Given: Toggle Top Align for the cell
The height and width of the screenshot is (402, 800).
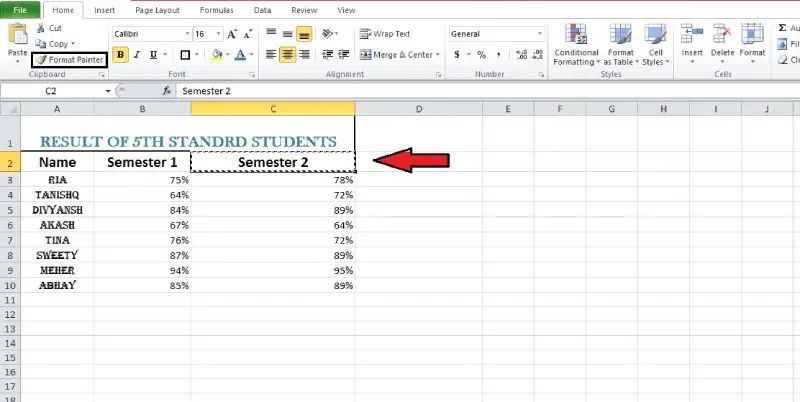Looking at the screenshot, I should pyautogui.click(x=271, y=34).
